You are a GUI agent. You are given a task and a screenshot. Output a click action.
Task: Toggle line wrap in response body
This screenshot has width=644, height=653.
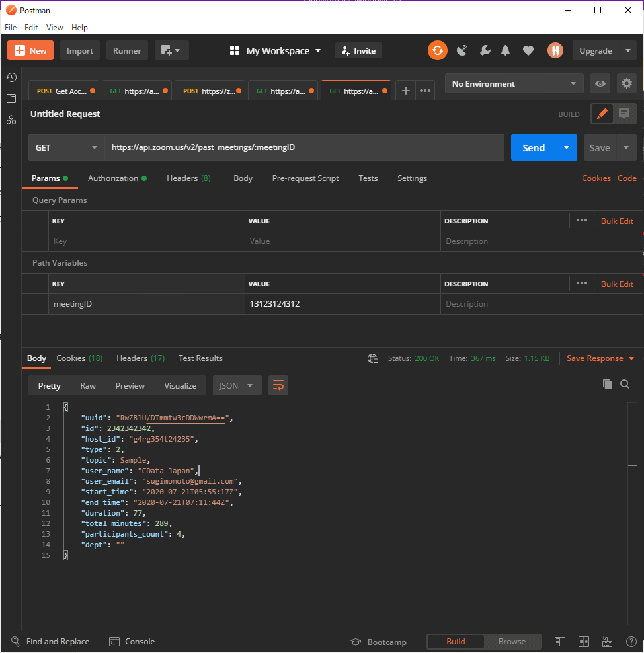(278, 385)
